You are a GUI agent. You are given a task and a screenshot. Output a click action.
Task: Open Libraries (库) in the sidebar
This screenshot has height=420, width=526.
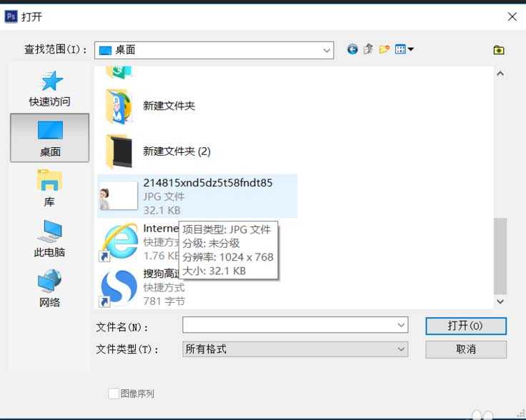(49, 189)
